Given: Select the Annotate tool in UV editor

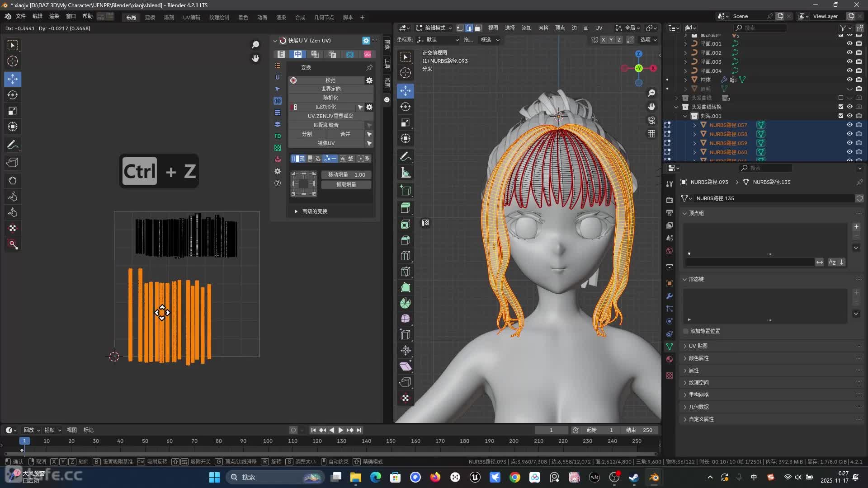Looking at the screenshot, I should (13, 145).
